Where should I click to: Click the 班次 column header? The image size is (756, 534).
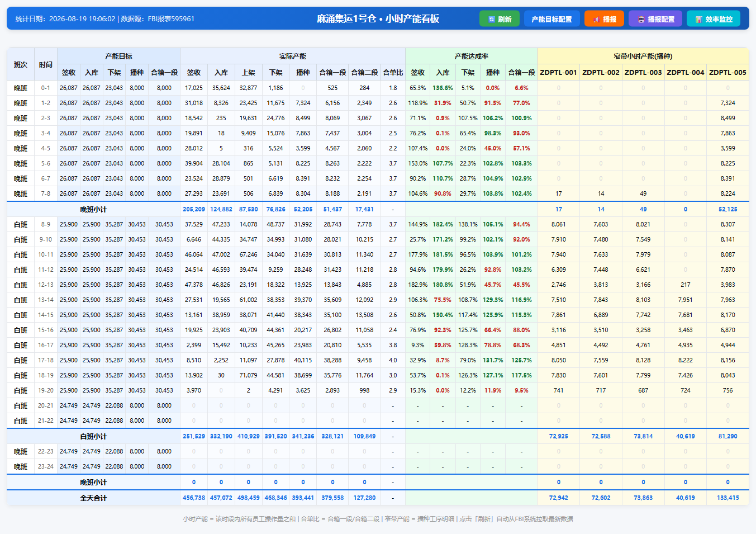click(21, 64)
